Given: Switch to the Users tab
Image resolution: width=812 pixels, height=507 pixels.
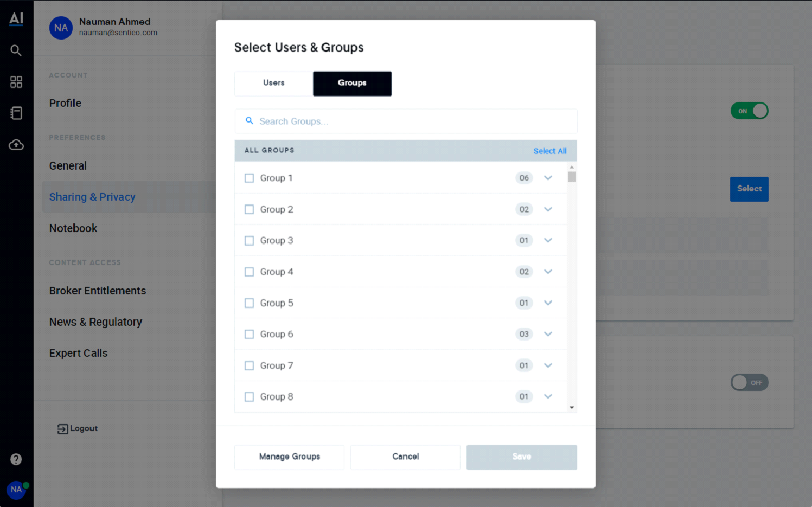Looking at the screenshot, I should [274, 83].
